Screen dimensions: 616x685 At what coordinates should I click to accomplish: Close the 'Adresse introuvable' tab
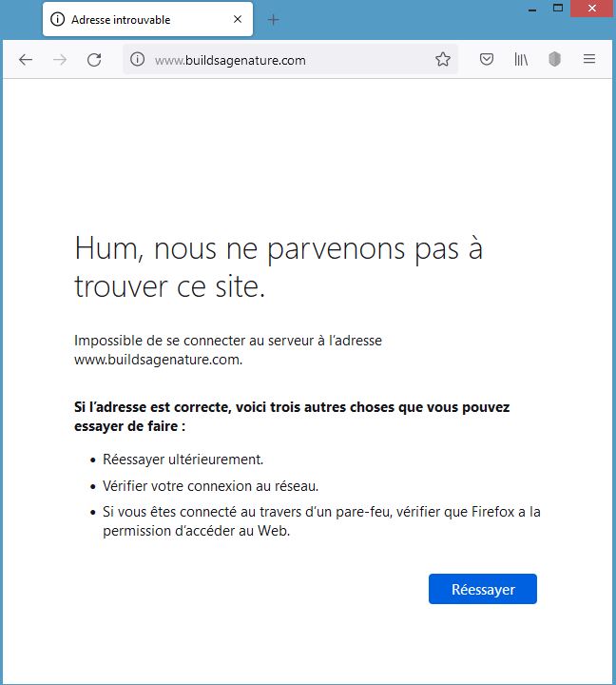[238, 19]
